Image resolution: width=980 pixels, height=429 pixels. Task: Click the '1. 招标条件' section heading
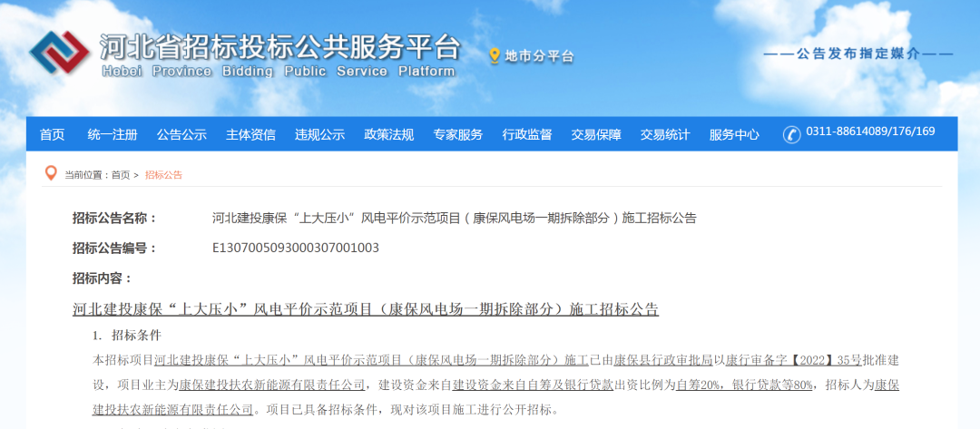[x=126, y=336]
